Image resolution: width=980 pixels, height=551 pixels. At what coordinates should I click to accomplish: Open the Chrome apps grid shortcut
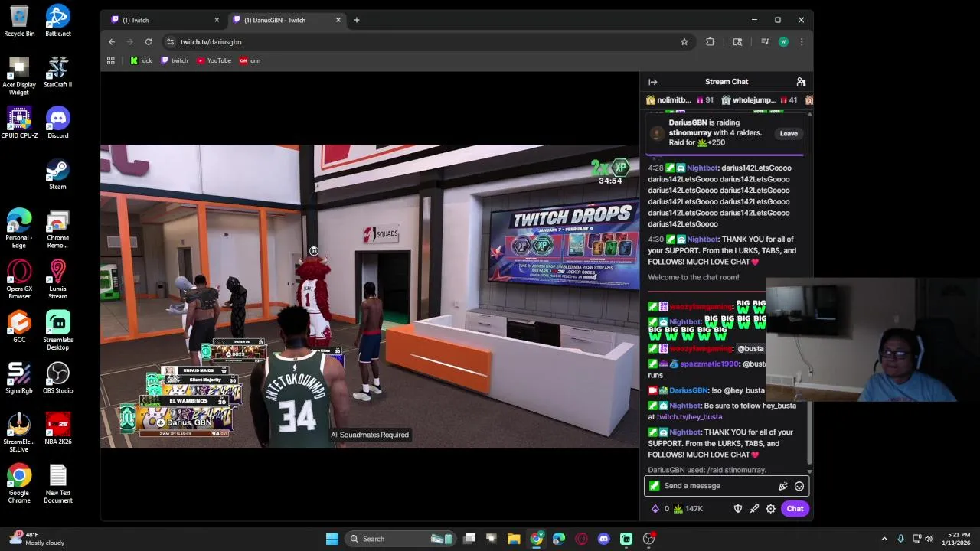(111, 60)
